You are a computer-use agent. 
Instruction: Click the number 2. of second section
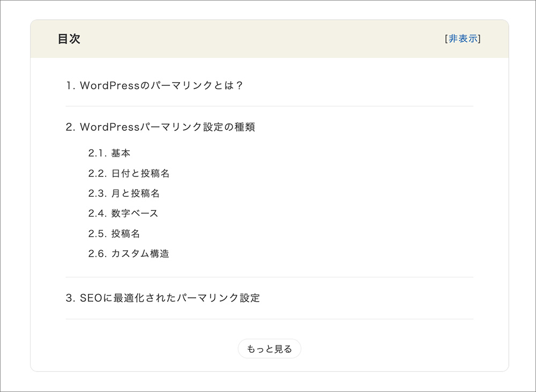71,127
